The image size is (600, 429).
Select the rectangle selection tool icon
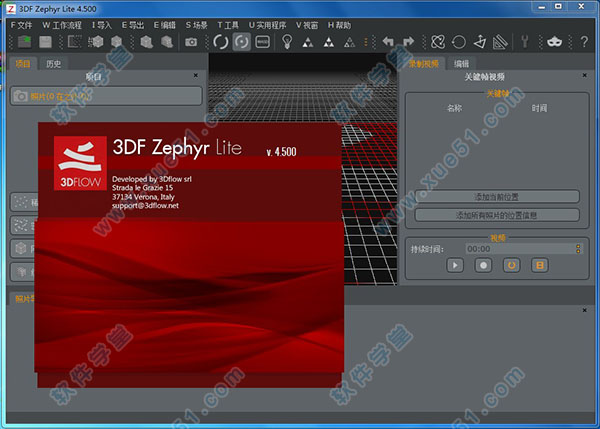[75, 42]
